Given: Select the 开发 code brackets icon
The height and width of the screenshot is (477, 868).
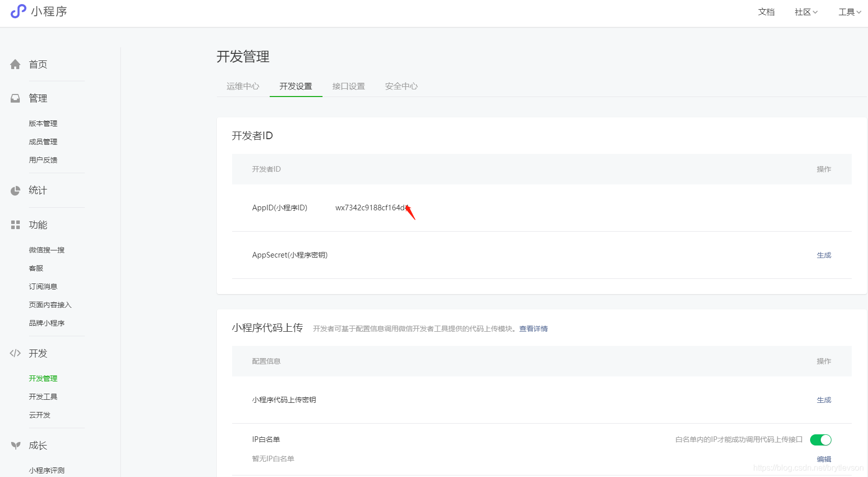Looking at the screenshot, I should pos(15,353).
